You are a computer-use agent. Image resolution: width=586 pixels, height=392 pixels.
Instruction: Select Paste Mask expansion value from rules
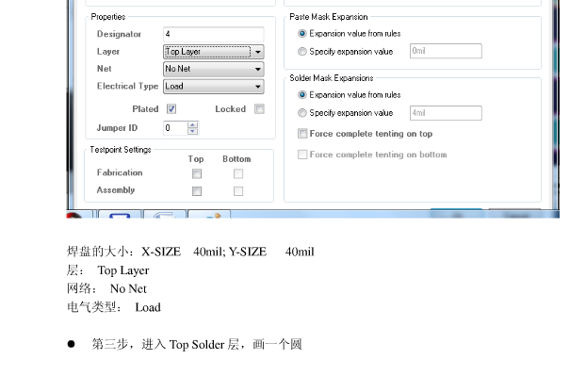(x=302, y=34)
